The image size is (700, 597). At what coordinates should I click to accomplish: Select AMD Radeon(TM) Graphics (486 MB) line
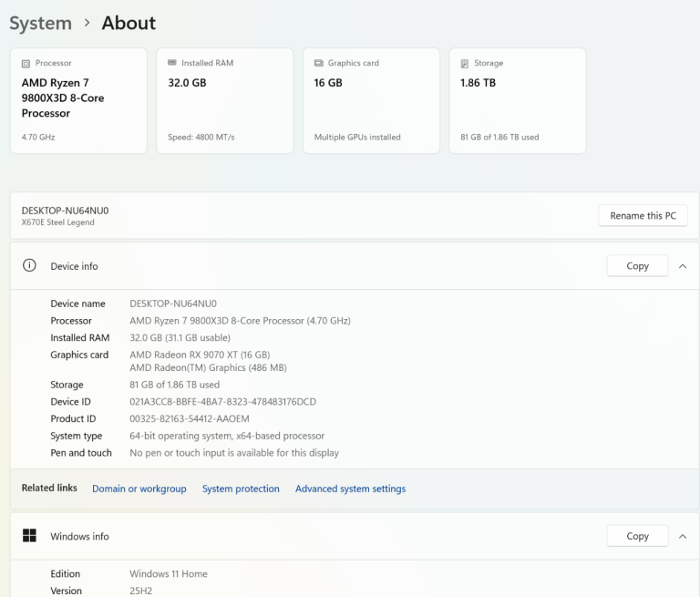(x=208, y=367)
